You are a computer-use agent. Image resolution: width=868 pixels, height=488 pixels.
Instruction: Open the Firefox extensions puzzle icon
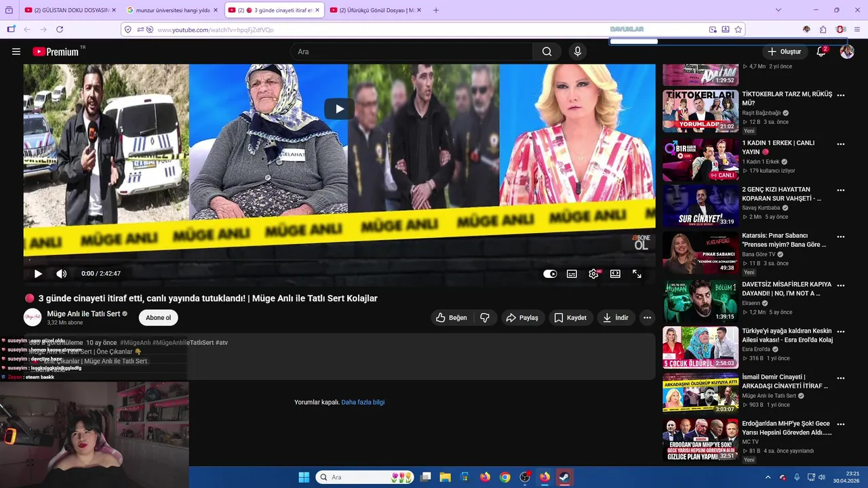pyautogui.click(x=823, y=30)
